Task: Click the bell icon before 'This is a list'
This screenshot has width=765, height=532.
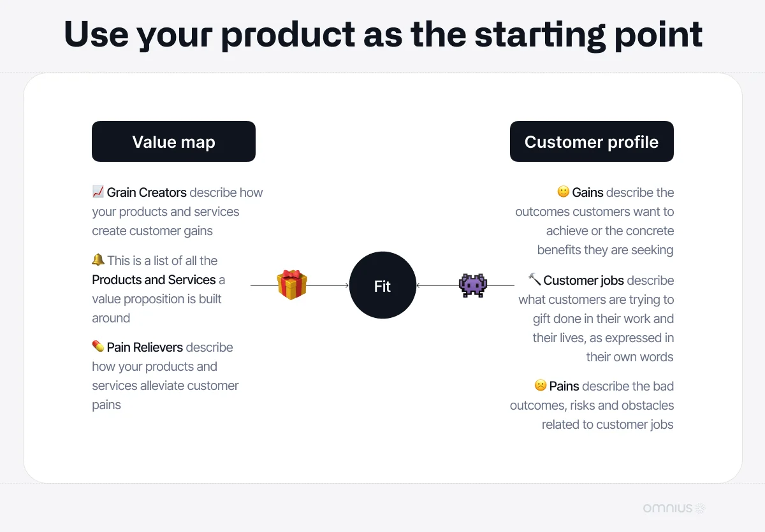Action: (98, 260)
